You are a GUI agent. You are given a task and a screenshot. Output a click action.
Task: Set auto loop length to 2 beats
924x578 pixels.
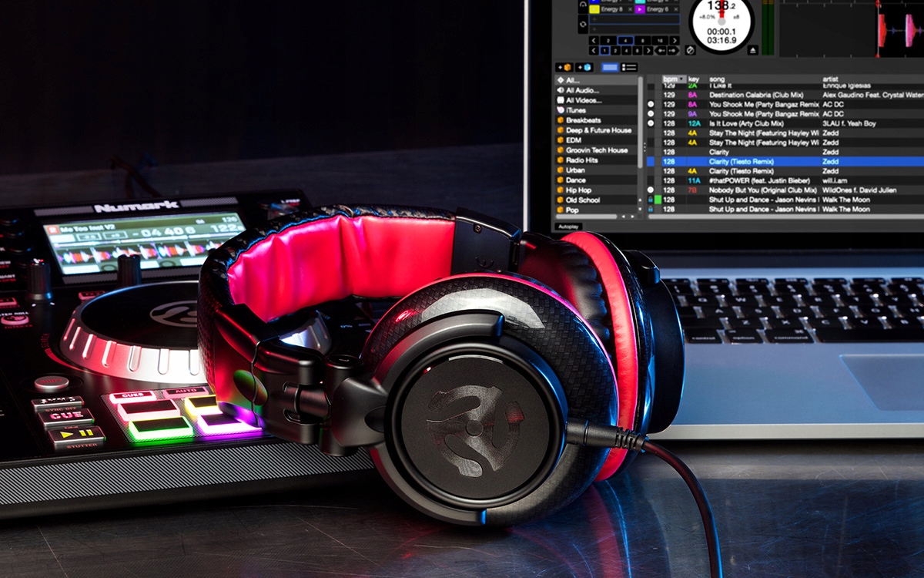tap(608, 40)
